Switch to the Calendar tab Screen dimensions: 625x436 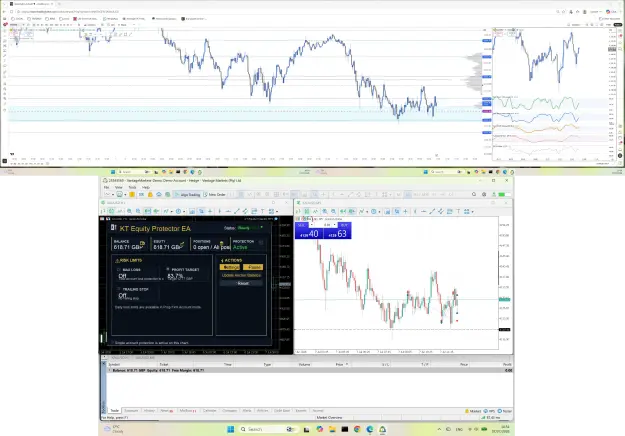[210, 410]
